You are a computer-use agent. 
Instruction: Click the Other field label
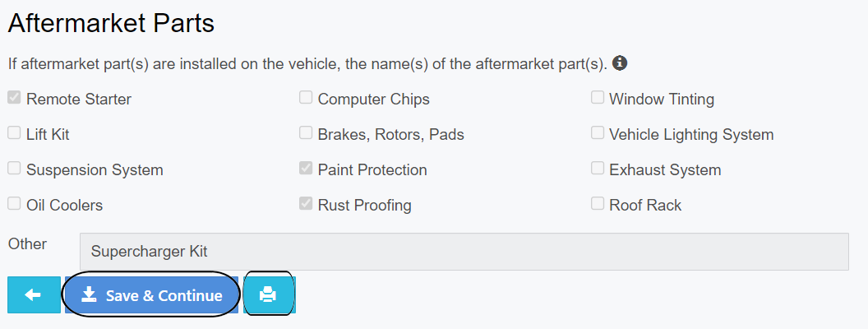pyautogui.click(x=27, y=244)
